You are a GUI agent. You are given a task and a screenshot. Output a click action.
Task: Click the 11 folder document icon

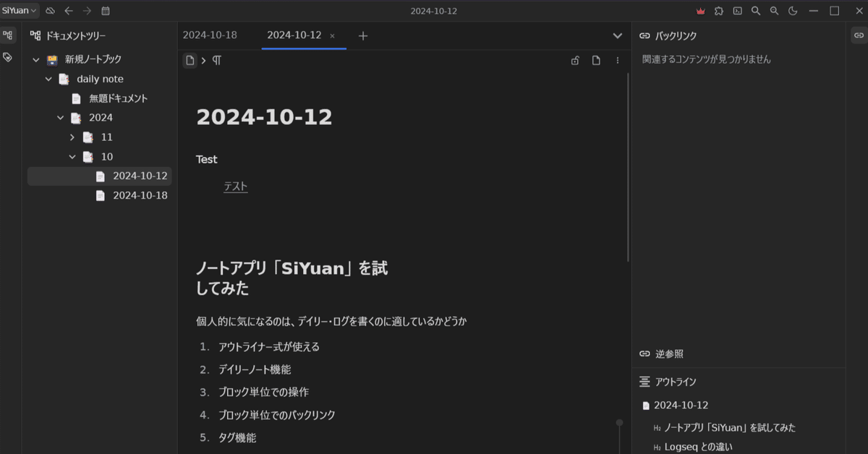pyautogui.click(x=88, y=137)
